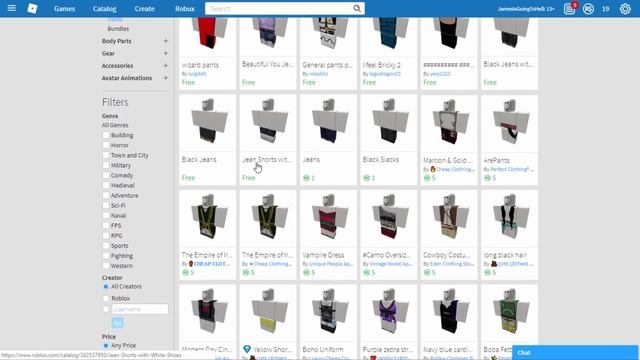The height and width of the screenshot is (360, 640).
Task: Check the Building genre box
Action: pyautogui.click(x=106, y=135)
